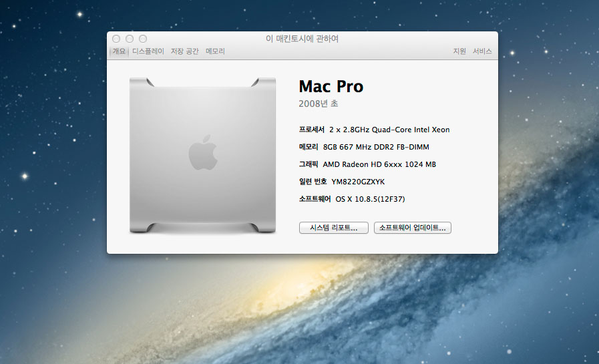The width and height of the screenshot is (599, 364).
Task: Click the 시스템 리포트... button
Action: [x=334, y=228]
